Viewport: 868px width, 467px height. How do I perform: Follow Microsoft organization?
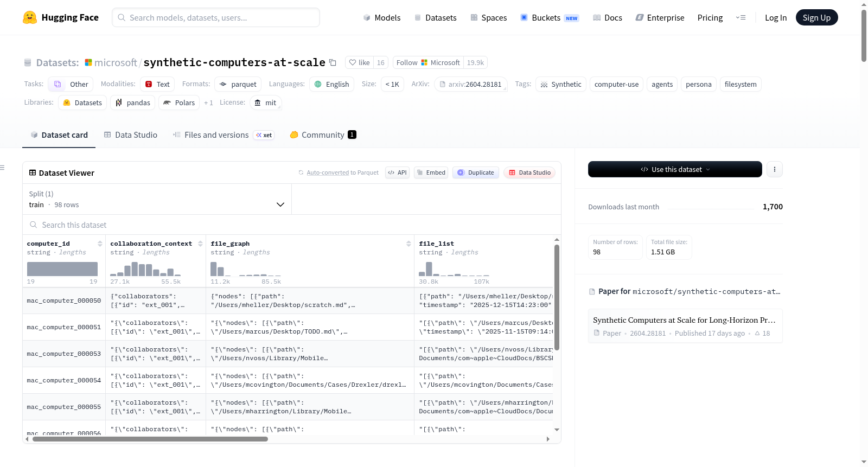tap(428, 62)
